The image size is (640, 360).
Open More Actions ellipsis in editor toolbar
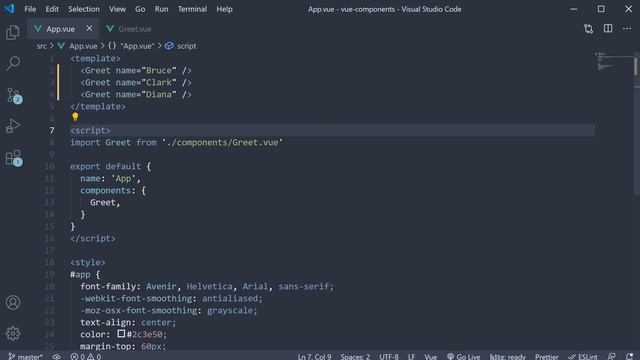coord(627,29)
